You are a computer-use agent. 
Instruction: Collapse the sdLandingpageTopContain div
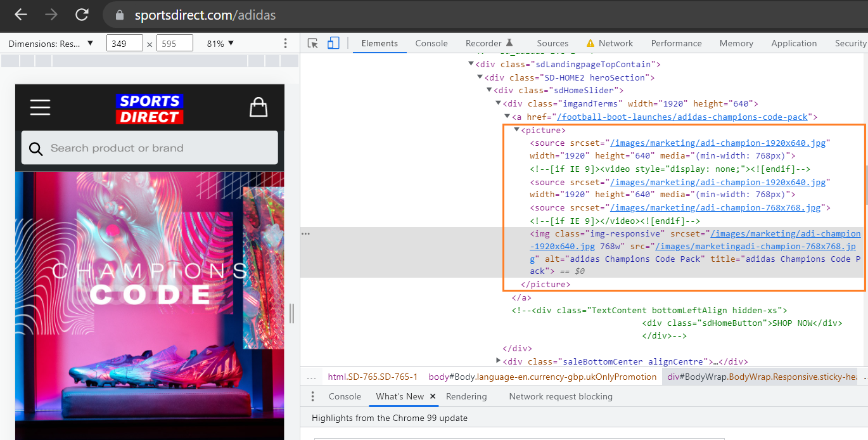point(471,64)
